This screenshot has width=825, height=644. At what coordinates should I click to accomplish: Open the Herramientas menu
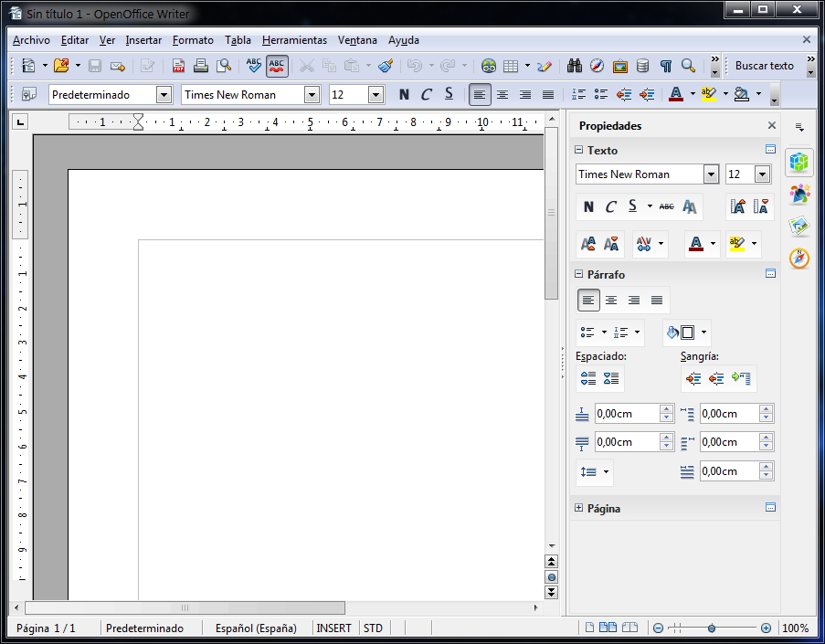(x=293, y=40)
